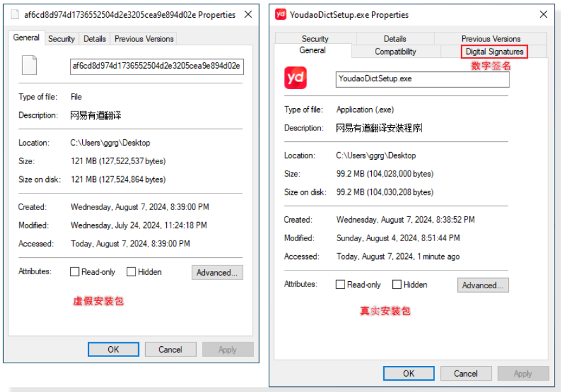This screenshot has height=392, width=561.
Task: Click the red Youdao 'yd' application icon
Action: tap(295, 78)
